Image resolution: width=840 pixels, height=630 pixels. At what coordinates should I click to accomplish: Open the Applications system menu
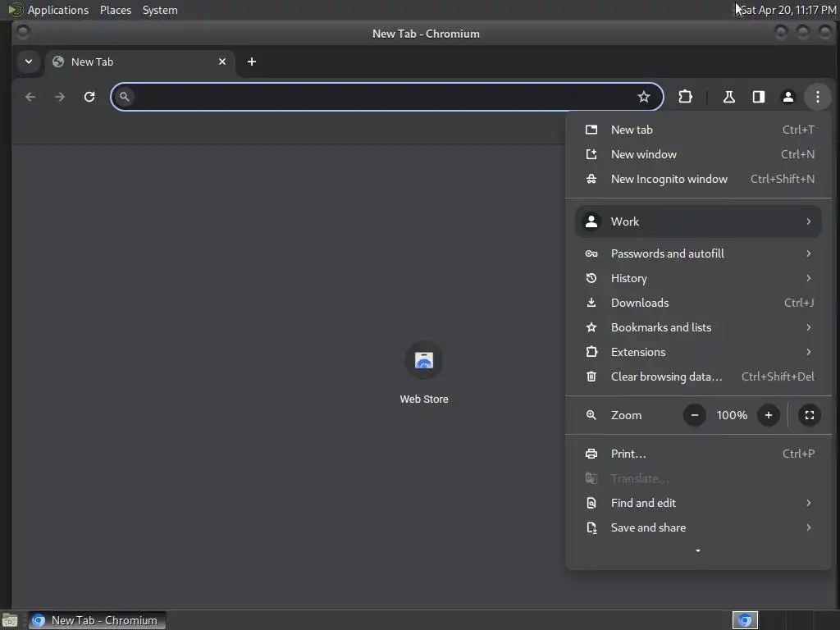(58, 10)
